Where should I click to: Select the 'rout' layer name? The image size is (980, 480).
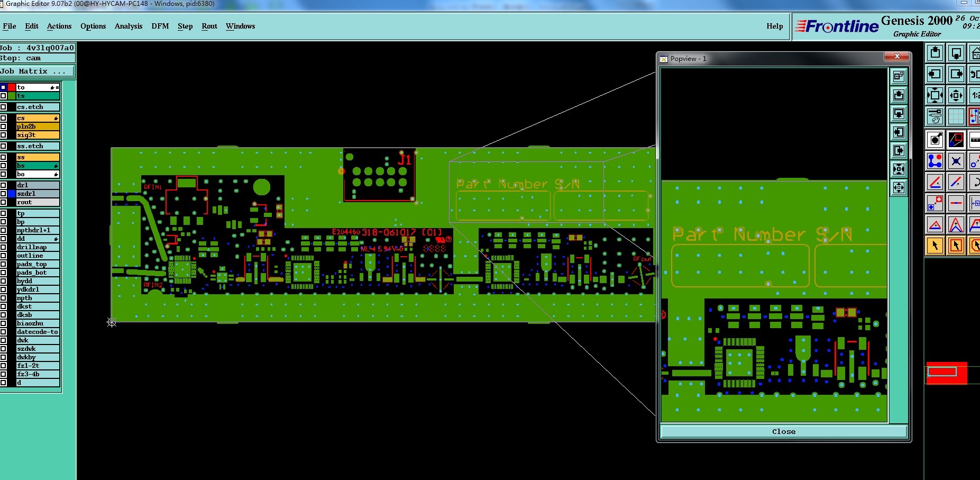tap(38, 202)
